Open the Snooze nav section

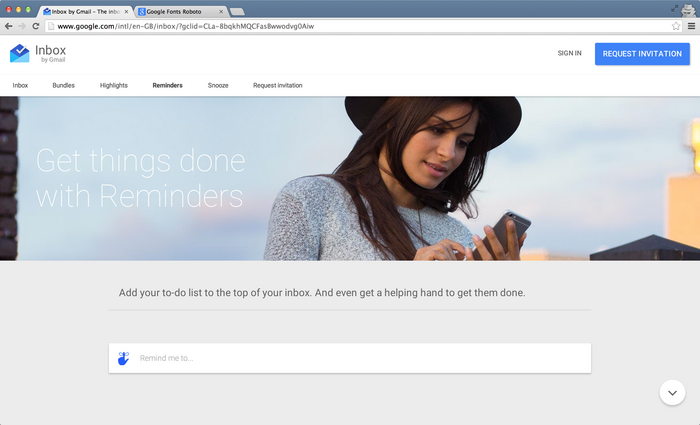coord(218,85)
